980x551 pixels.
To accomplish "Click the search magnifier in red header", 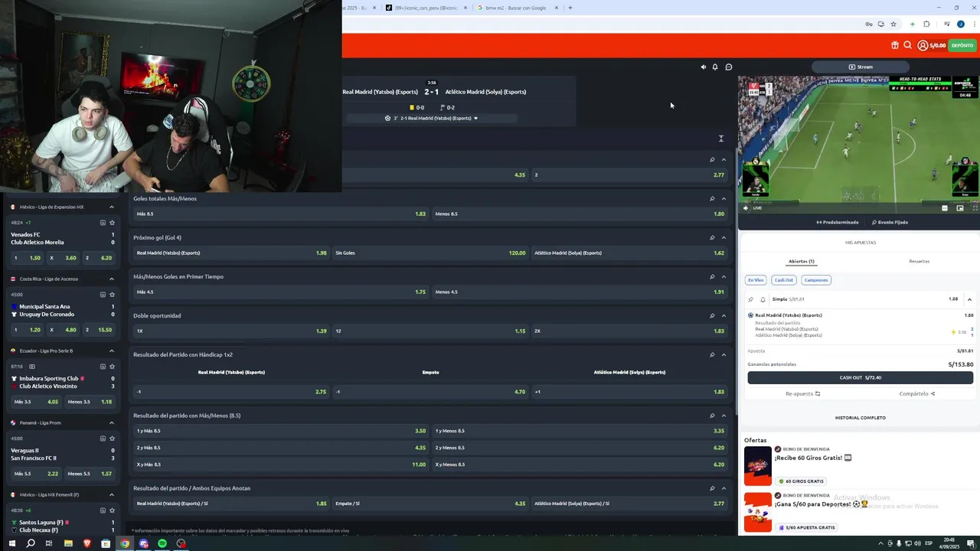I will point(907,45).
